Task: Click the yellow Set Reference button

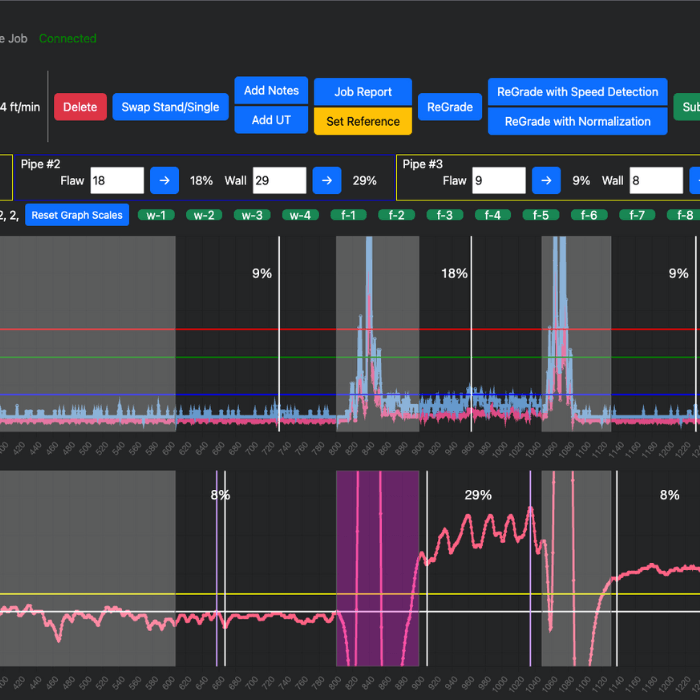Action: pos(362,121)
